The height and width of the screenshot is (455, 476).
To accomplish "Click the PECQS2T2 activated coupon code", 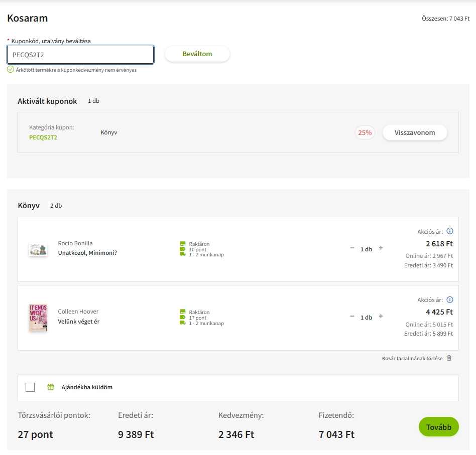I will 43,137.
